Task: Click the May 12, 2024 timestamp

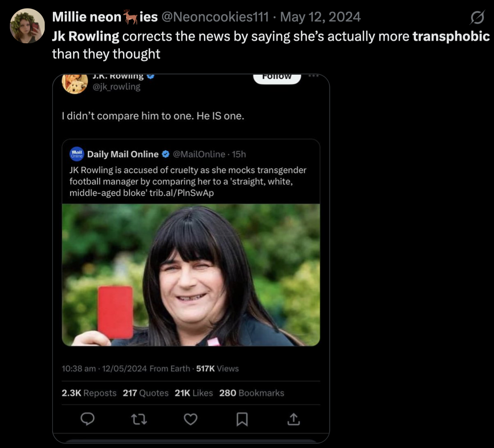Action: [320, 17]
